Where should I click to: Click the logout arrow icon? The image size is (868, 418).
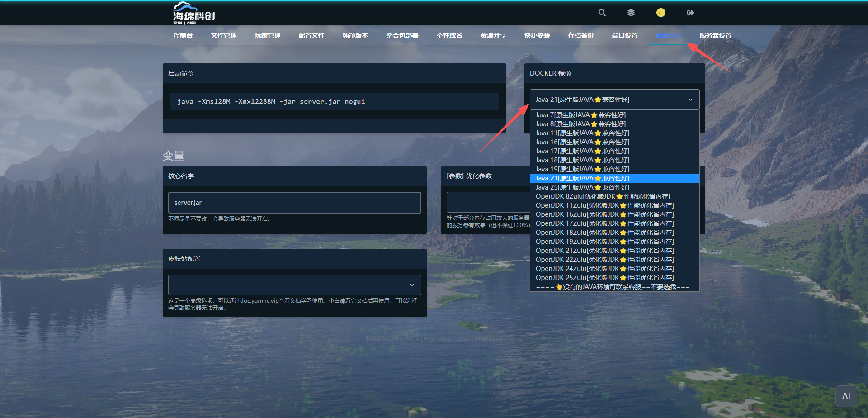[x=690, y=13]
